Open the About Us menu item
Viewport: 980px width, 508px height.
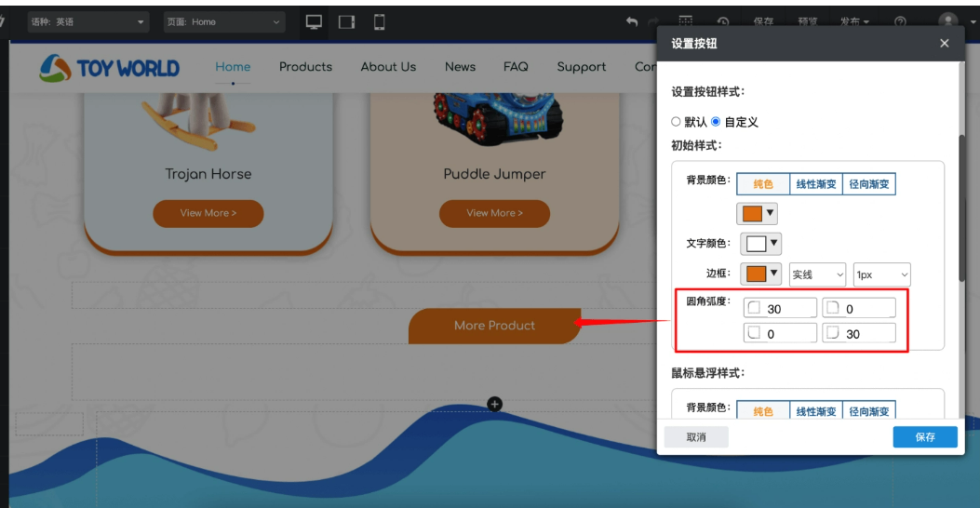click(388, 67)
